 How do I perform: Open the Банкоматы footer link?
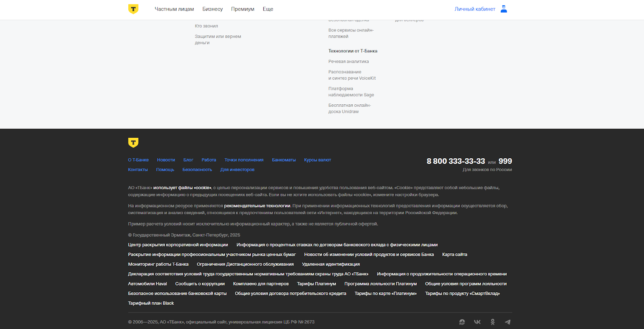click(x=284, y=160)
